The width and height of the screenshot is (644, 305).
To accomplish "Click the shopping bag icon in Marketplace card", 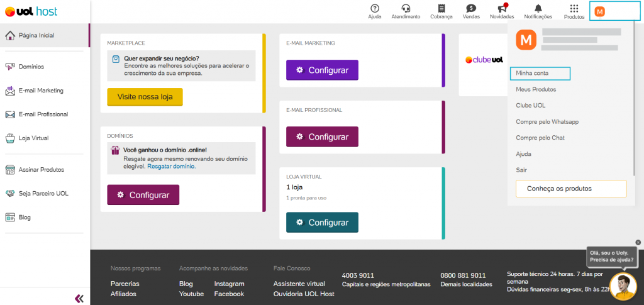I will (116, 60).
